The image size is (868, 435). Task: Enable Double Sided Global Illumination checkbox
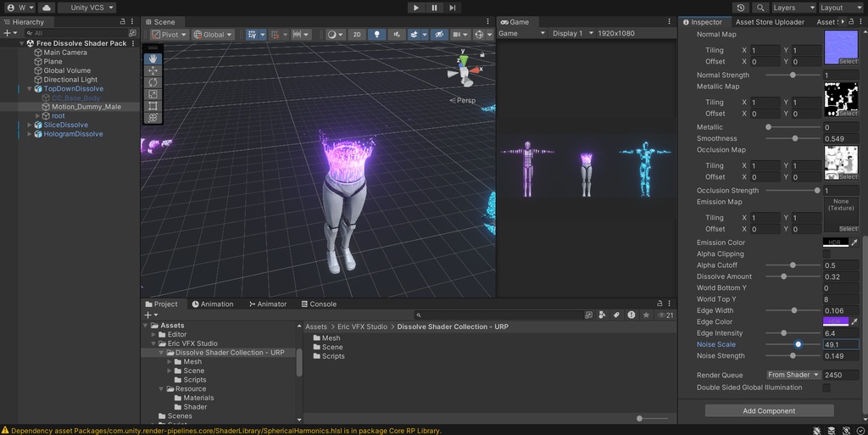(826, 388)
